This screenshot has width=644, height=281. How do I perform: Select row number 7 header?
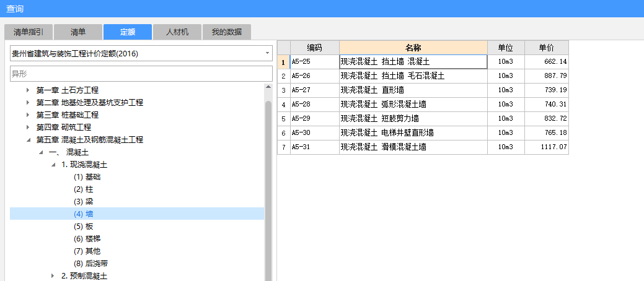coord(283,147)
